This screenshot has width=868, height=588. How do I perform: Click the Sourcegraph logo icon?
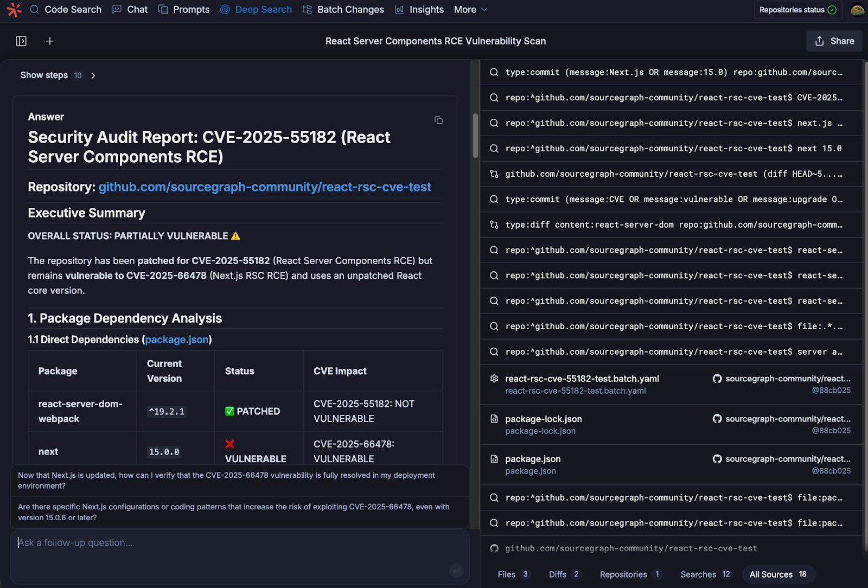coord(14,9)
